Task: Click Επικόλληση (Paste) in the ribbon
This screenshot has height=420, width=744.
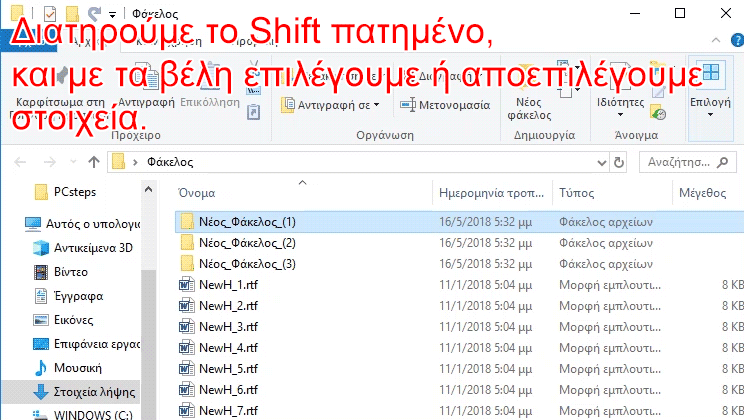Action: [x=210, y=85]
